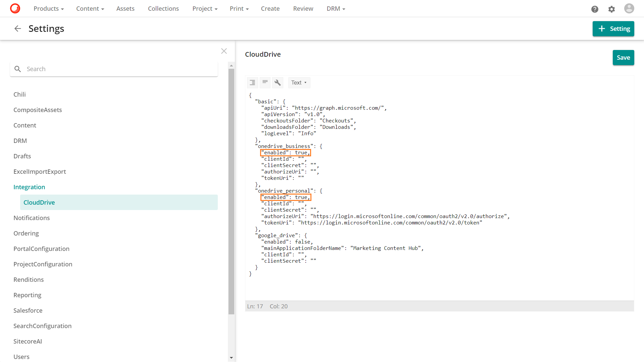Select the CompositeAssets category
644x362 pixels.
tap(38, 110)
